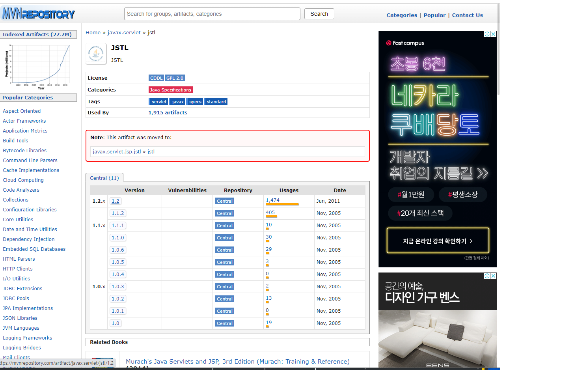Follow the jstl link in the moved note
574x392 pixels.
point(151,151)
